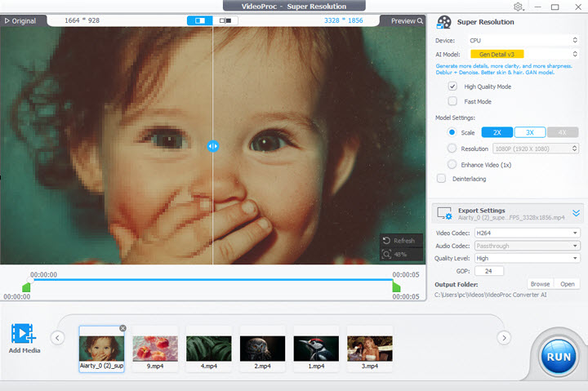Click the 48% zoom icon

click(386, 254)
